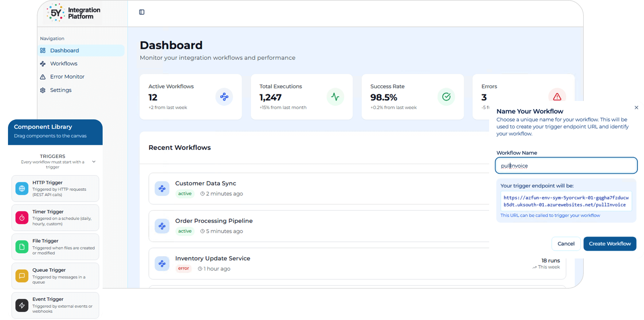The height and width of the screenshot is (320, 644).
Task: Click the trigger endpoint URL text
Action: pyautogui.click(x=566, y=201)
